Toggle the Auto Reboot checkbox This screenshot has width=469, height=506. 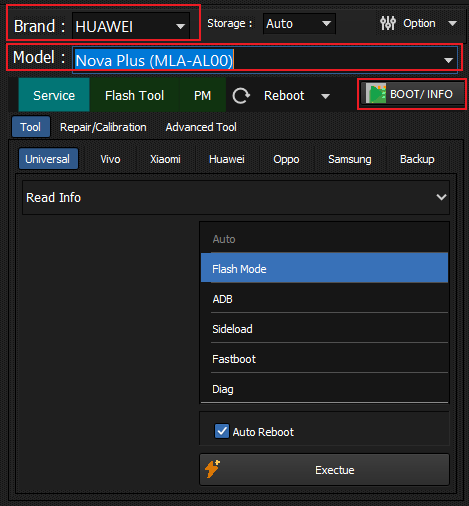tap(222, 431)
